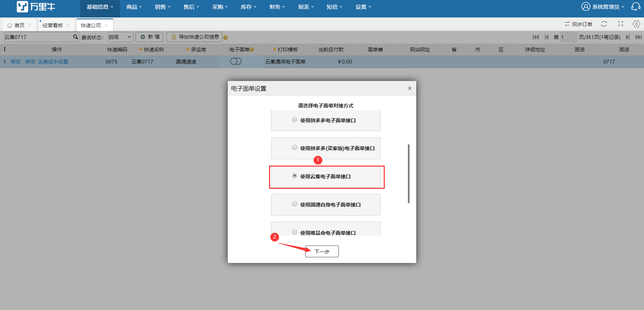Select 使用云集电子面单接口 radio option

click(x=294, y=176)
